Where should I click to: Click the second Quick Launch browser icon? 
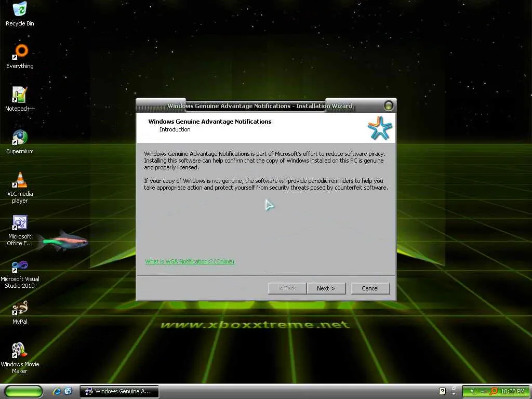click(68, 391)
